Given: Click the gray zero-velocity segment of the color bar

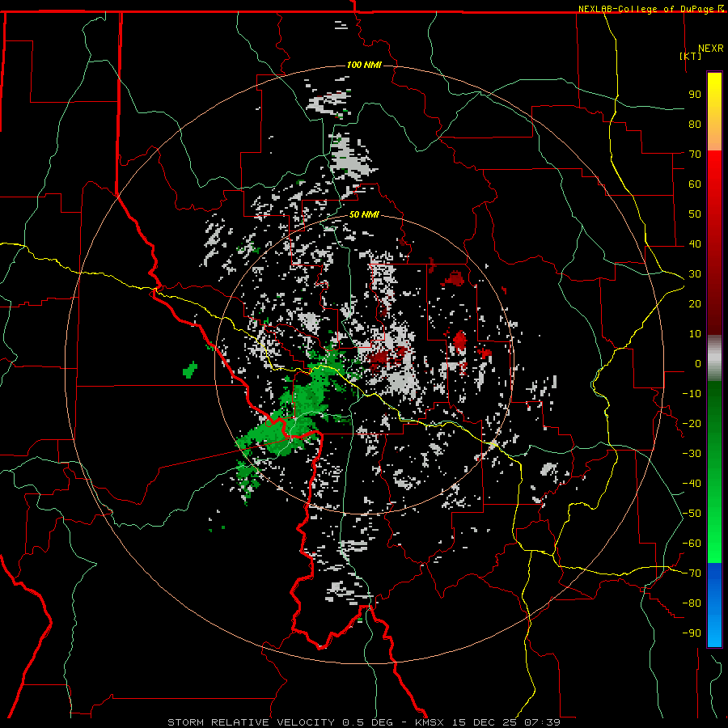Looking at the screenshot, I should [714, 358].
